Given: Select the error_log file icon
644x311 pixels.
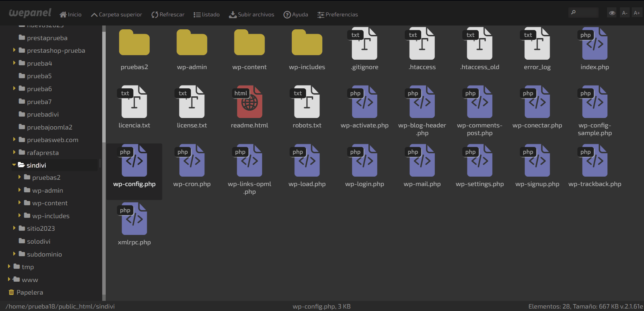Looking at the screenshot, I should click(537, 44).
